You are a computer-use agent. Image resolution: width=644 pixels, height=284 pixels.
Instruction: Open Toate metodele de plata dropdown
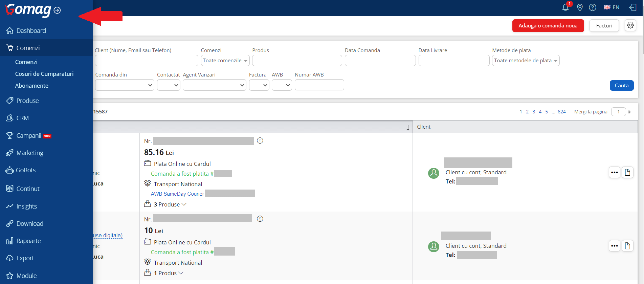tap(525, 61)
